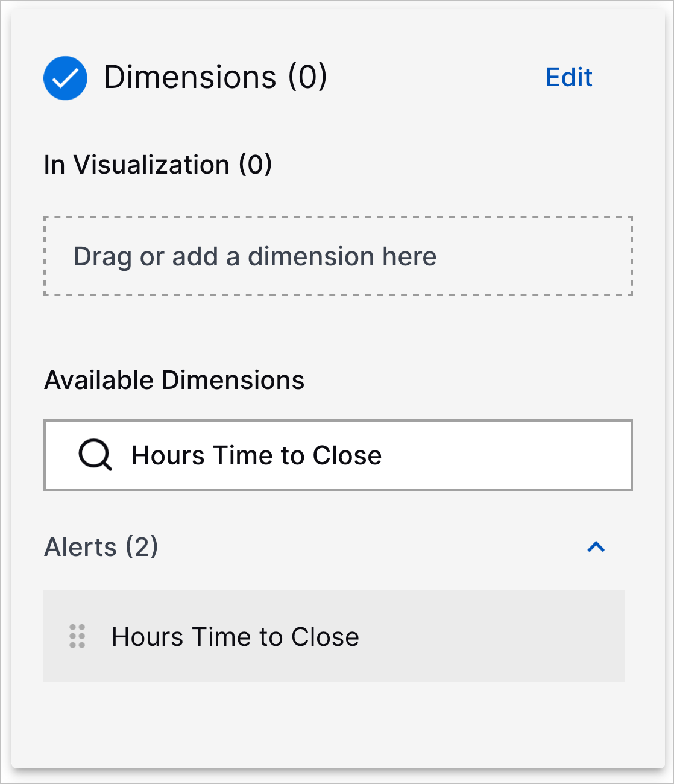This screenshot has height=784, width=674.
Task: Click the In Visualization (0) label
Action: point(158,164)
